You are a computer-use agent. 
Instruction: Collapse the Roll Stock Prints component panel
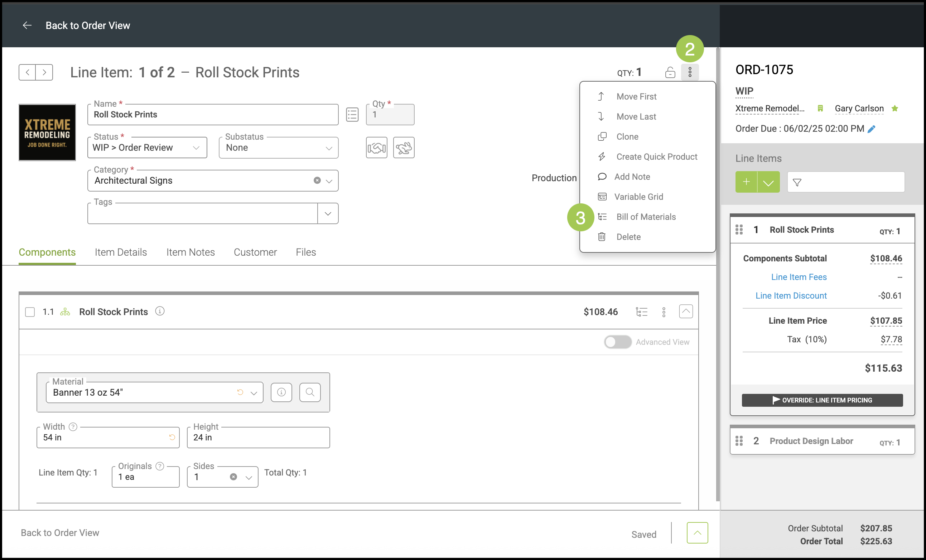click(685, 312)
